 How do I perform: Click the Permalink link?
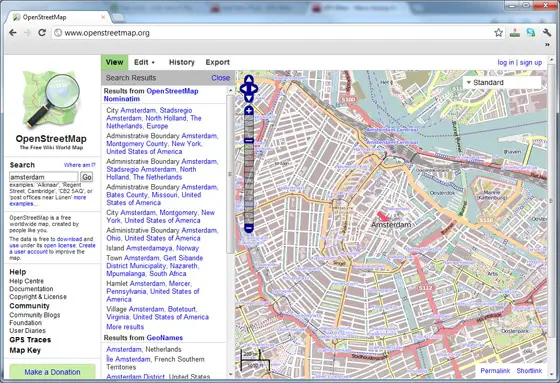pos(495,370)
